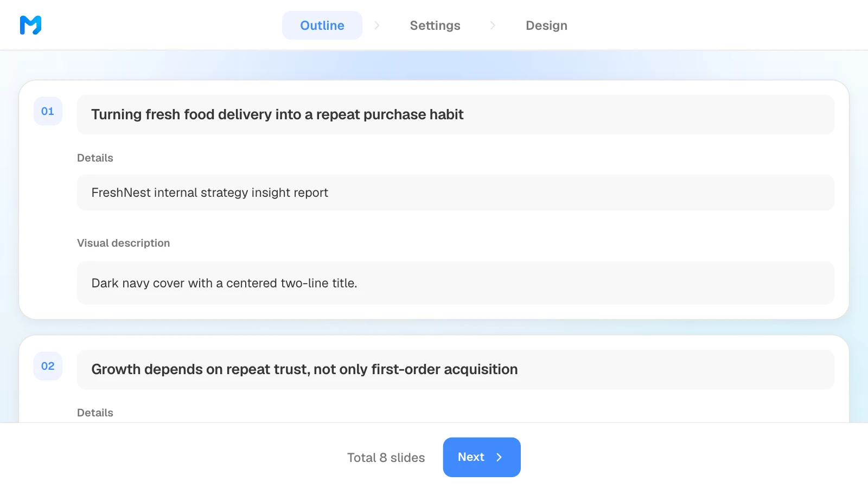Viewport: 868px width, 488px height.
Task: Edit slide 01 title field
Action: pyautogui.click(x=456, y=114)
